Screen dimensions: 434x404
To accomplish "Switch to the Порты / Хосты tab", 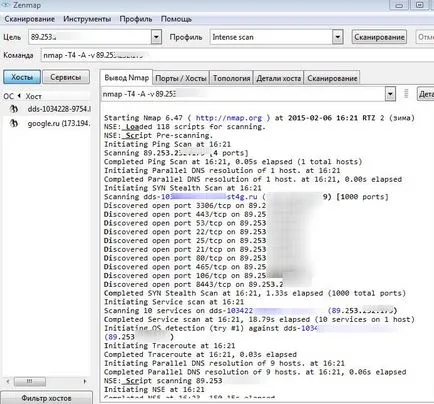I will [x=181, y=78].
